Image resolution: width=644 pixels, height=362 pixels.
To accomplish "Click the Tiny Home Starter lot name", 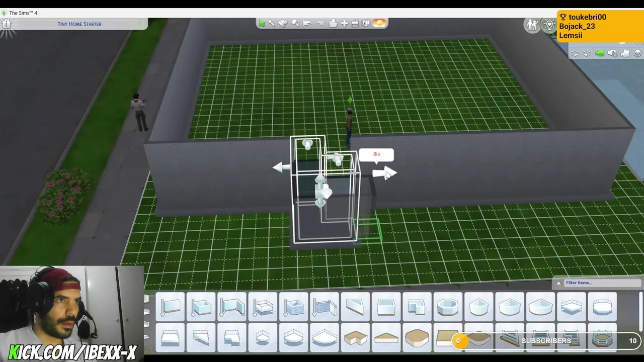I will click(x=79, y=24).
